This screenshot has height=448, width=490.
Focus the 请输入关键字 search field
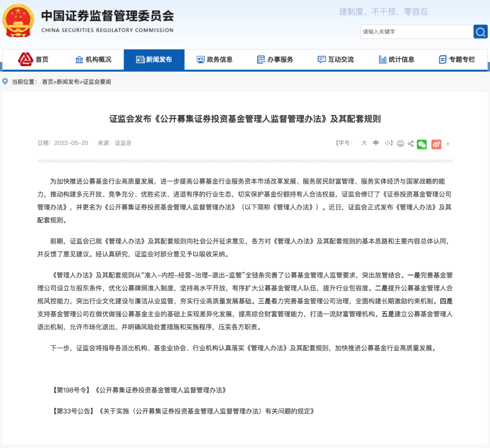[x=417, y=32]
